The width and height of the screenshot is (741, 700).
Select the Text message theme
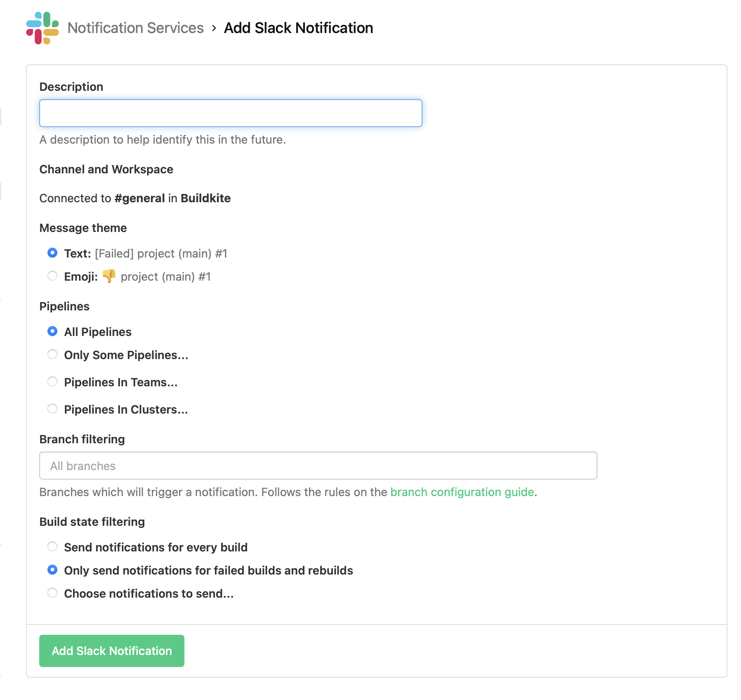(x=52, y=253)
